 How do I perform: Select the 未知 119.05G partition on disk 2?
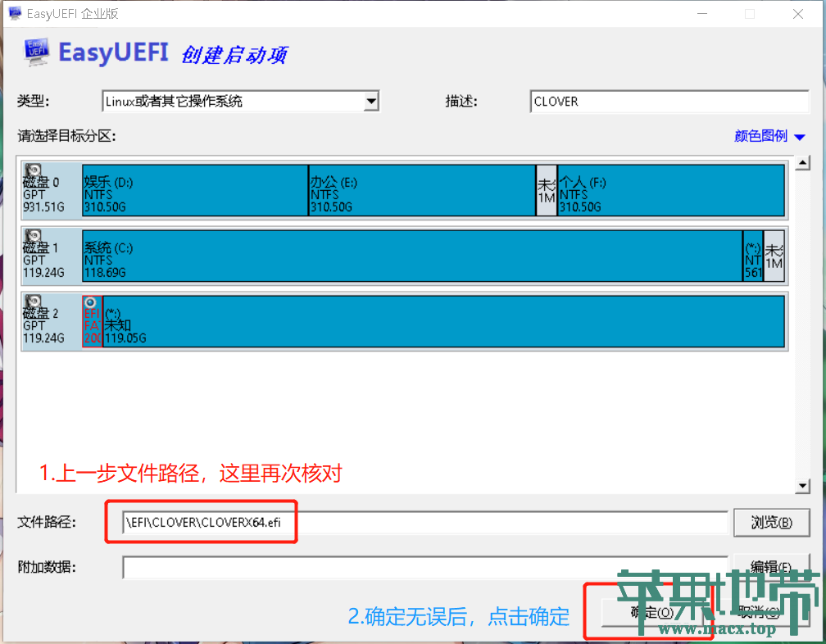[444, 321]
